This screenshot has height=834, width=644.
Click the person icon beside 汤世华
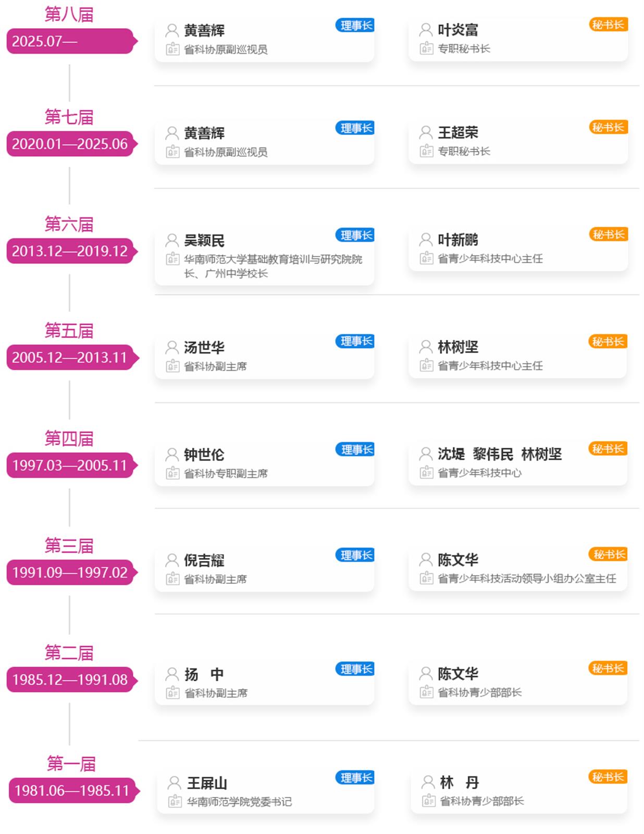click(x=172, y=347)
